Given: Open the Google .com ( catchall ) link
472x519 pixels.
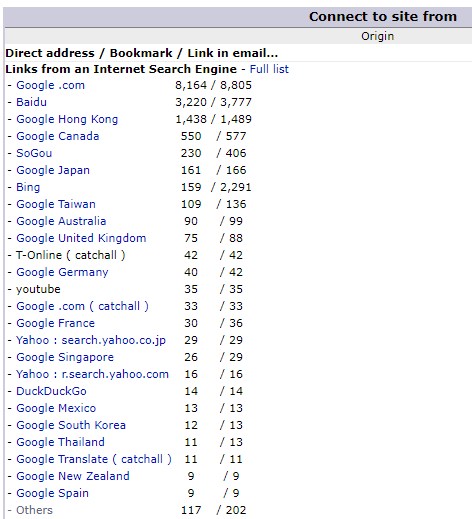Looking at the screenshot, I should tap(82, 306).
